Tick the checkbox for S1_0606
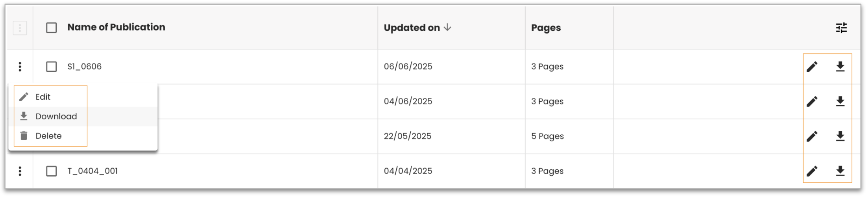 click(52, 67)
